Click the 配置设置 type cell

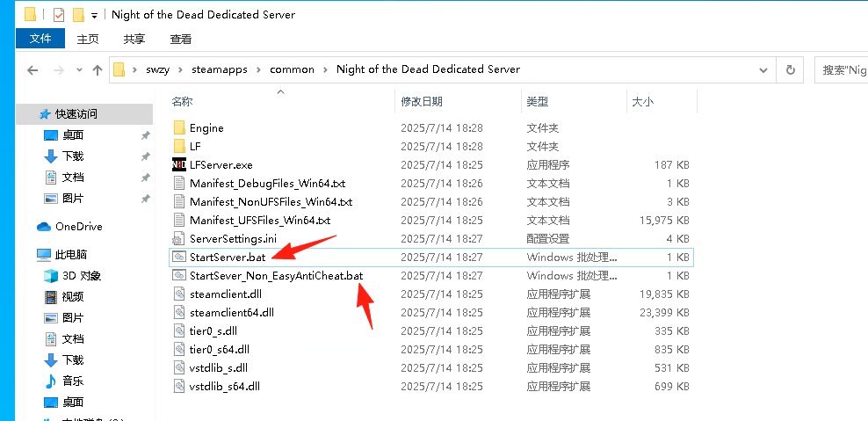548,239
